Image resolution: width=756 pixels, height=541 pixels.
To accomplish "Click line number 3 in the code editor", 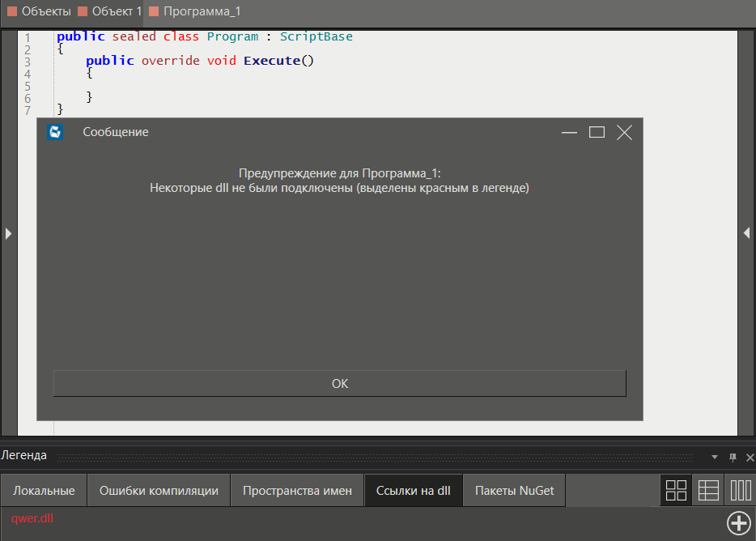I will 27,60.
